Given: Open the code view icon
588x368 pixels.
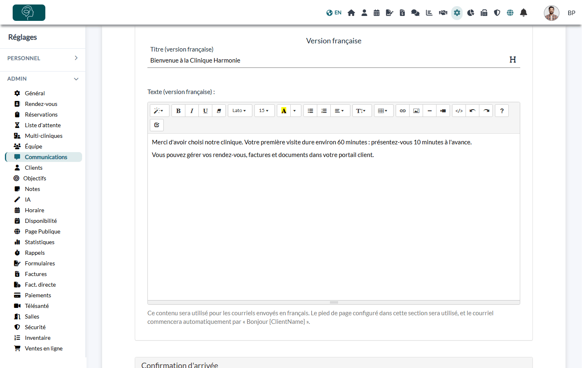Looking at the screenshot, I should [x=459, y=111].
